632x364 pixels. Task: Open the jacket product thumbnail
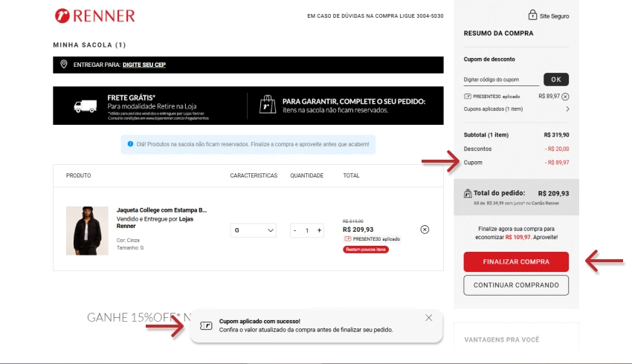pos(87,231)
